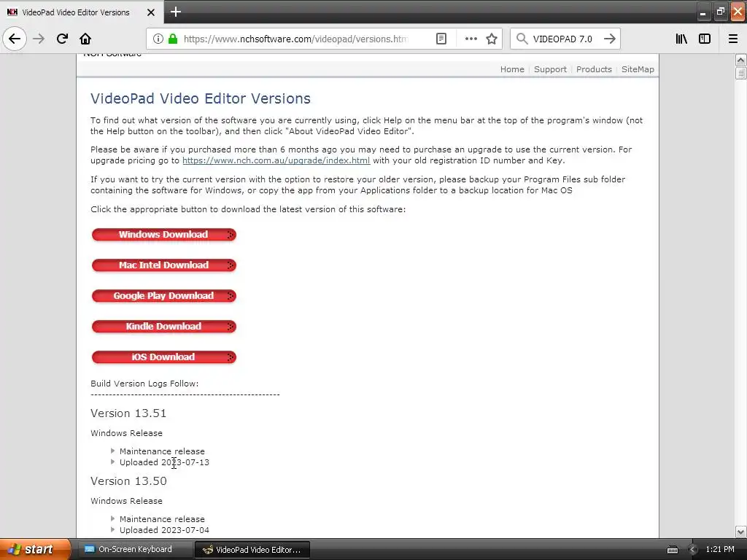
Task: Click the search magnifier icon
Action: pyautogui.click(x=522, y=39)
